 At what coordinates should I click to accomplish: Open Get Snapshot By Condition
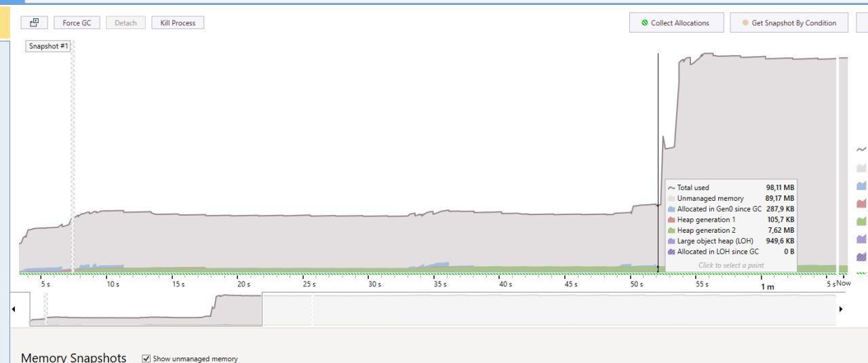pos(789,22)
